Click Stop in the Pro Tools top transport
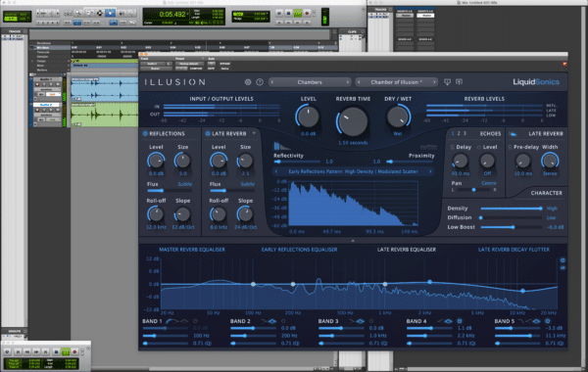Viewport: 588px width, 372px height. click(x=288, y=13)
